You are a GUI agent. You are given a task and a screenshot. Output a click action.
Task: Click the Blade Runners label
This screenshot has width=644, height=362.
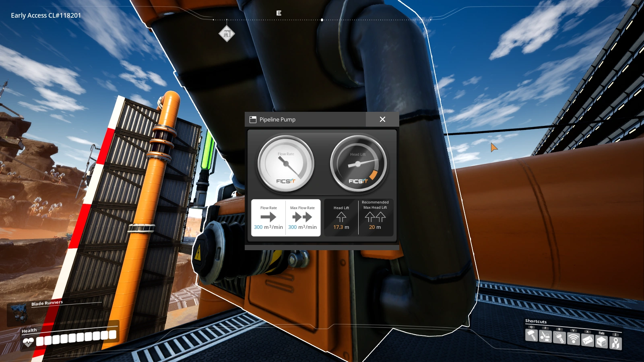pyautogui.click(x=47, y=303)
